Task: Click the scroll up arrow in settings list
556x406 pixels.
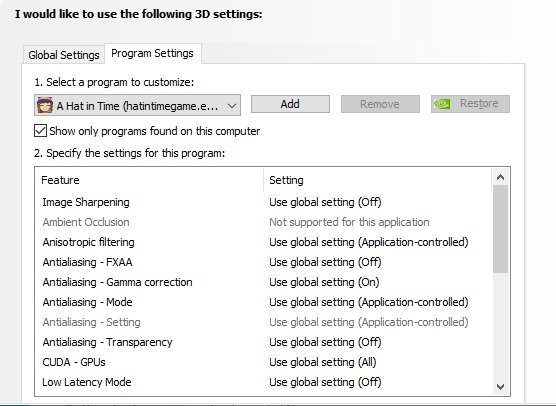Action: (x=500, y=177)
